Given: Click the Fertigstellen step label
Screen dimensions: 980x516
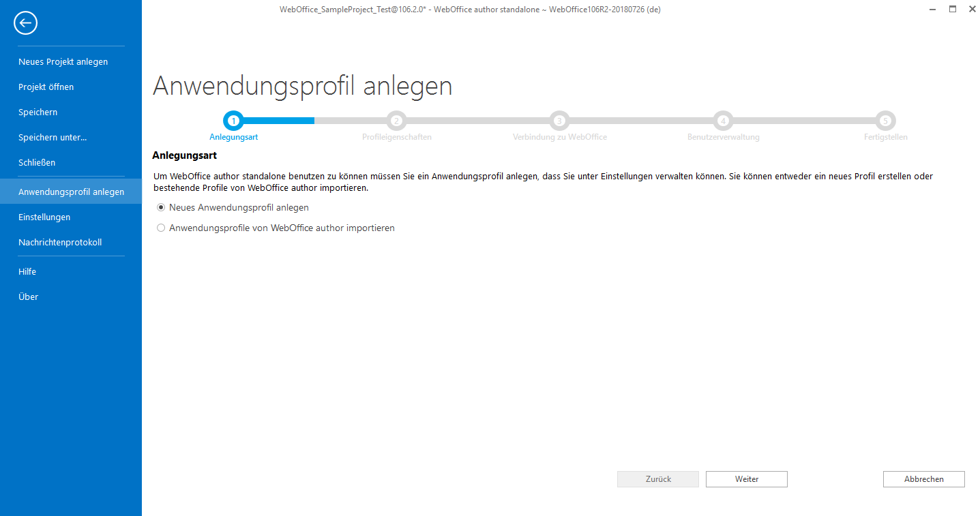Looking at the screenshot, I should pos(885,137).
